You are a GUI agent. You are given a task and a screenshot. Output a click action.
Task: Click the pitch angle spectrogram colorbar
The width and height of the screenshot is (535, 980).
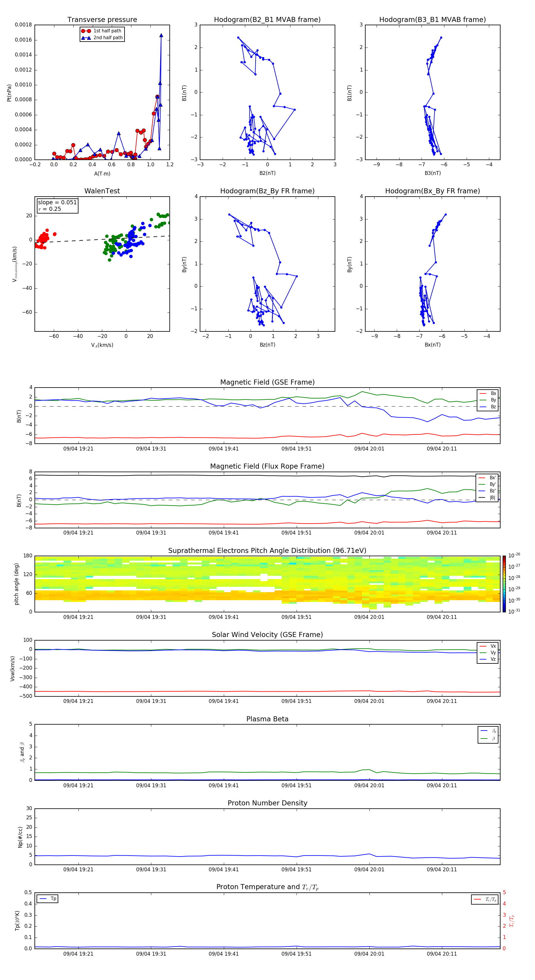coord(504,584)
